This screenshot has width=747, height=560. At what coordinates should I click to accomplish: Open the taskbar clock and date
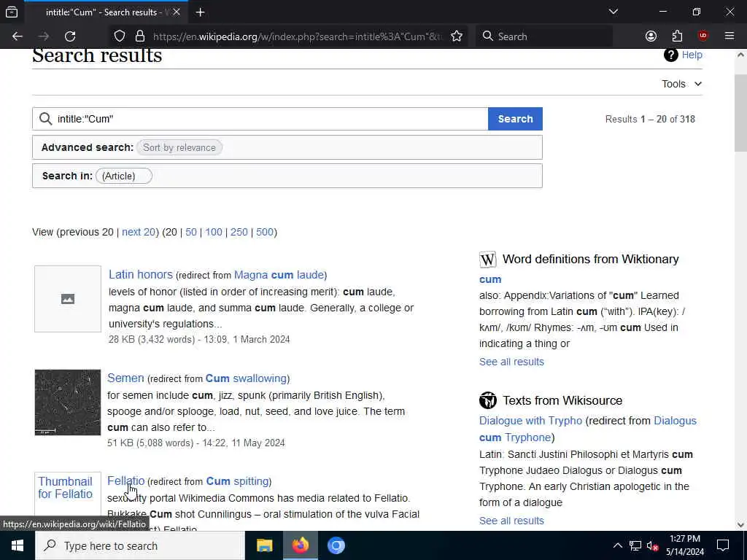(684, 545)
